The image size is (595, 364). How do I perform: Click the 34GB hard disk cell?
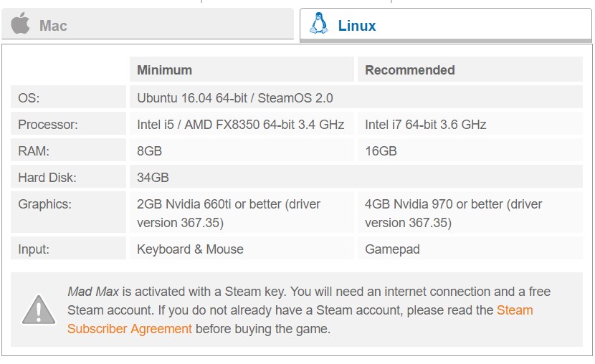tap(356, 178)
